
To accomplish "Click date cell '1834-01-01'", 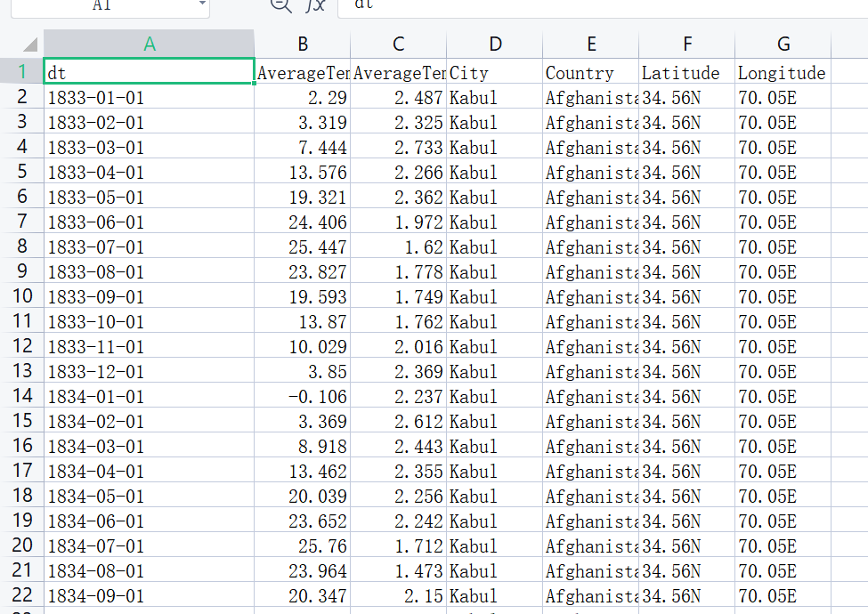I will tap(149, 396).
